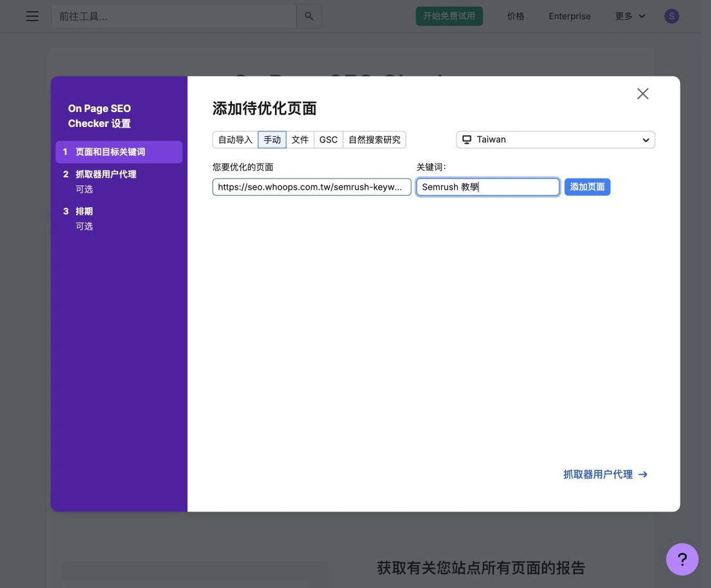Expand the Taiwan location dropdown

coord(555,140)
